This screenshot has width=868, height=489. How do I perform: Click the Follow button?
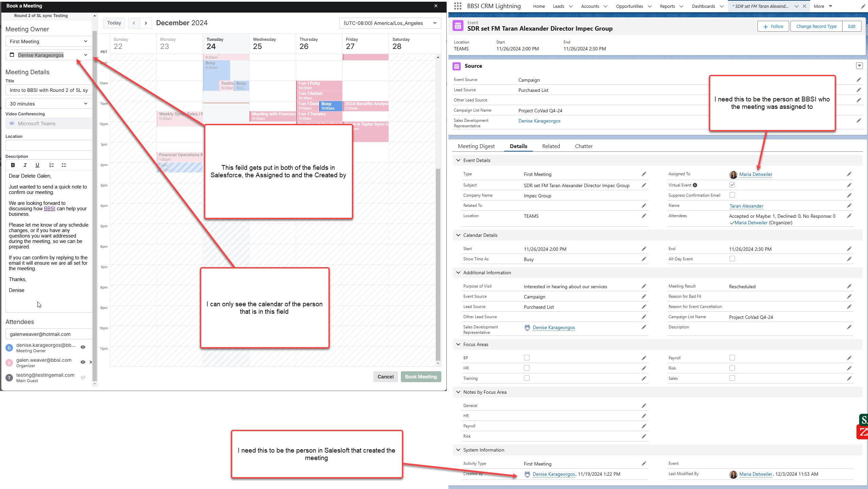point(773,26)
